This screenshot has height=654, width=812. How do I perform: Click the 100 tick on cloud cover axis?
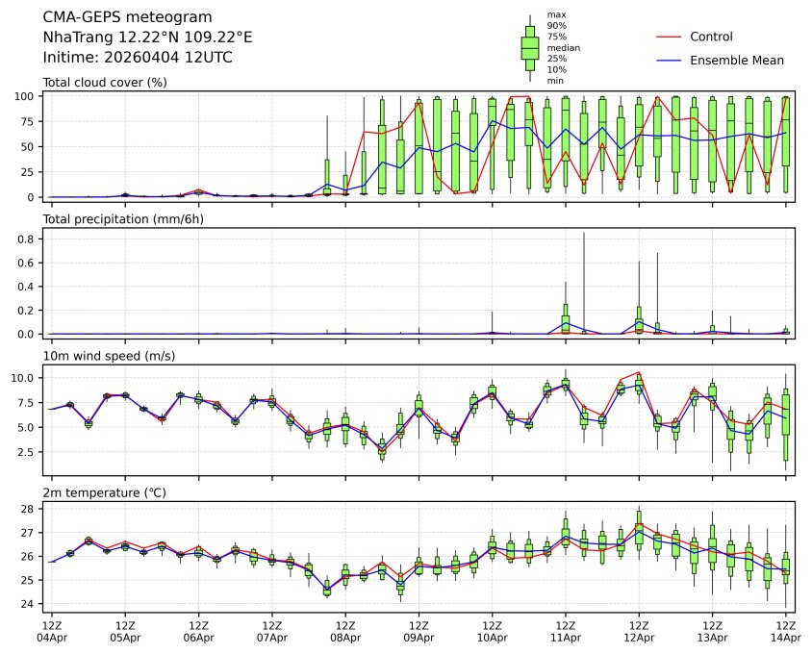[26, 96]
